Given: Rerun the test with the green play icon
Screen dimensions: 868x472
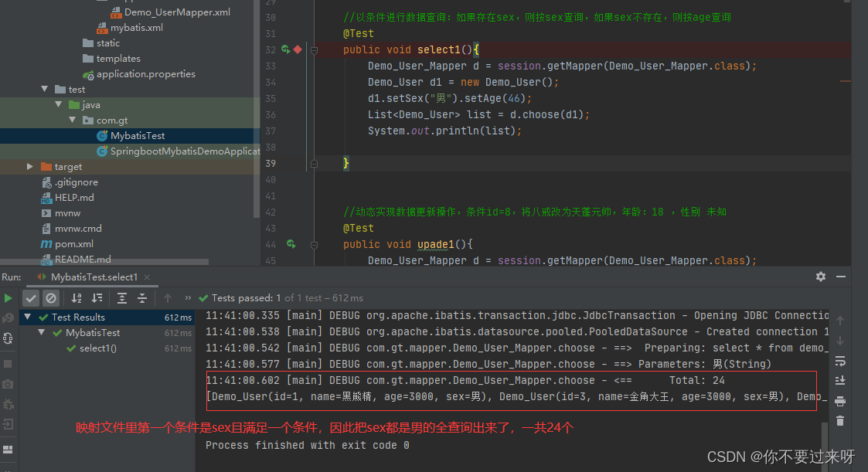Looking at the screenshot, I should (8, 298).
